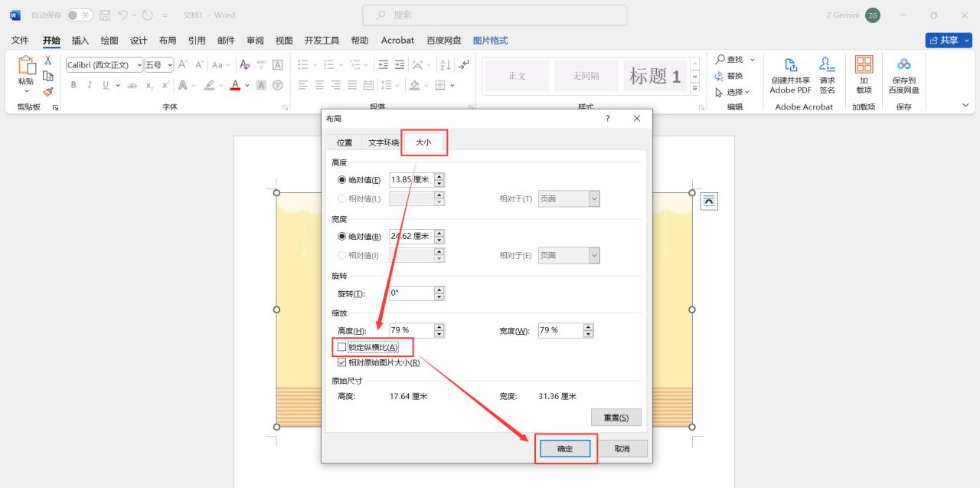Apply Superscript formatting
The height and width of the screenshot is (488, 980).
pos(165,85)
